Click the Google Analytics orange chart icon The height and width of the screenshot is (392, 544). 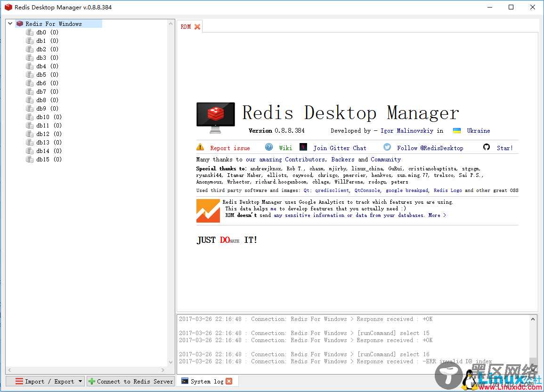tap(208, 211)
